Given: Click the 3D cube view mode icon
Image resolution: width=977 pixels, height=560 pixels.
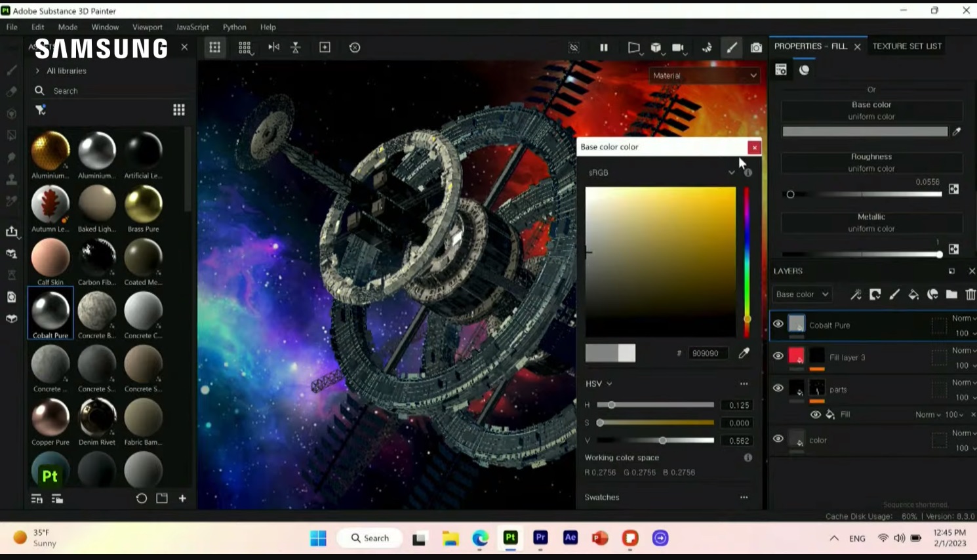Looking at the screenshot, I should [656, 47].
